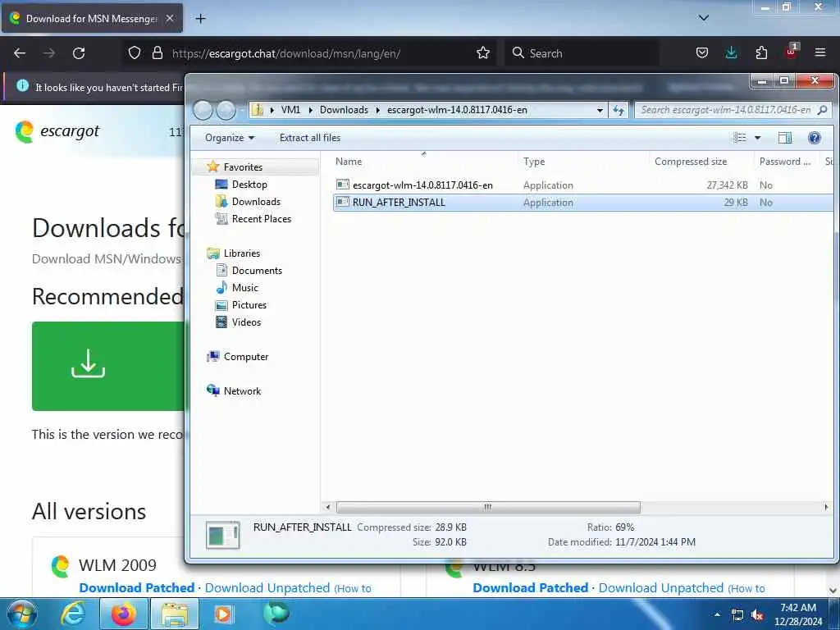Click the green recommended download button
This screenshot has height=630, width=840.
[107, 366]
